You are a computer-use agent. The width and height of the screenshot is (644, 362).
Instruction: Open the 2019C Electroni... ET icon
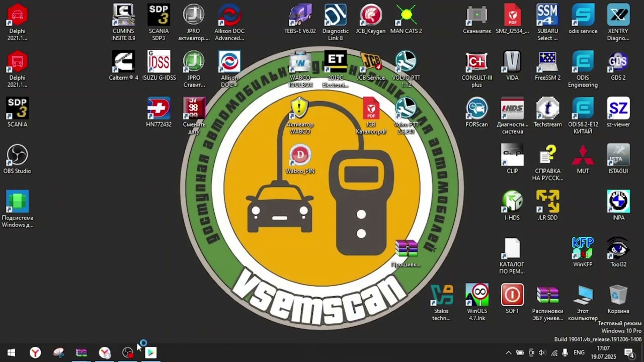coord(336,69)
